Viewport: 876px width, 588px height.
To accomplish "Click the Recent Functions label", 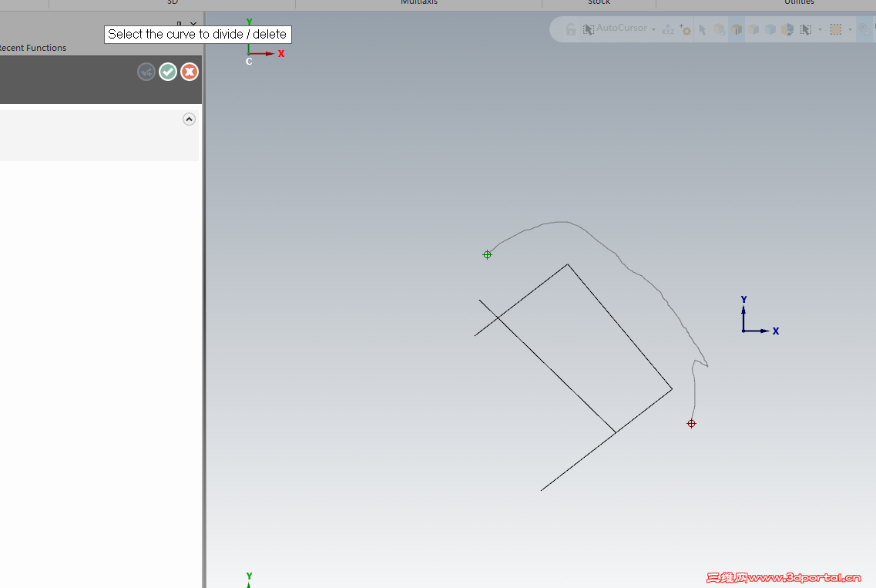I will (x=33, y=48).
